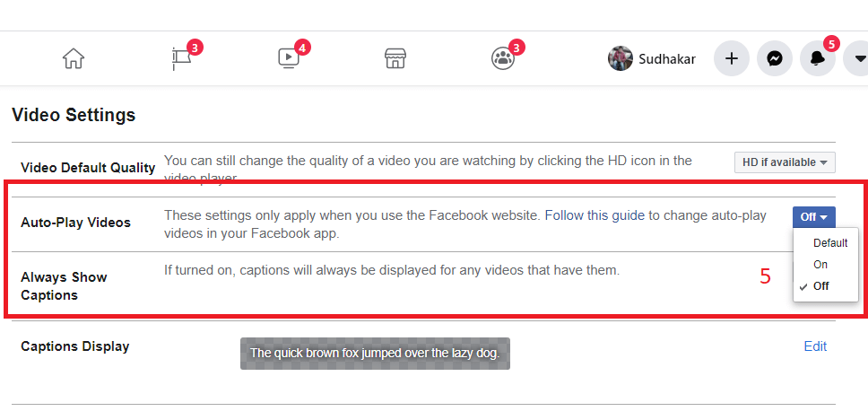868x420 pixels.
Task: Open the HD if available dropdown
Action: pyautogui.click(x=785, y=162)
